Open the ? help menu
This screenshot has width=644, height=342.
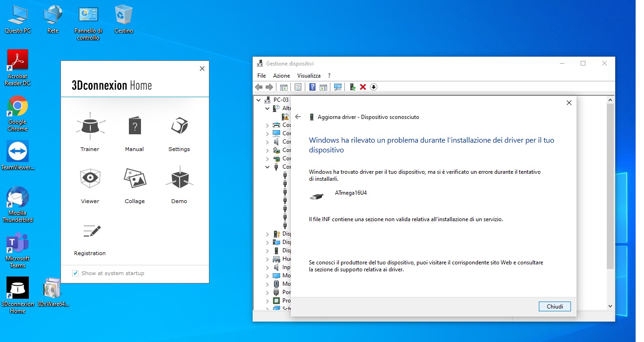coord(329,75)
